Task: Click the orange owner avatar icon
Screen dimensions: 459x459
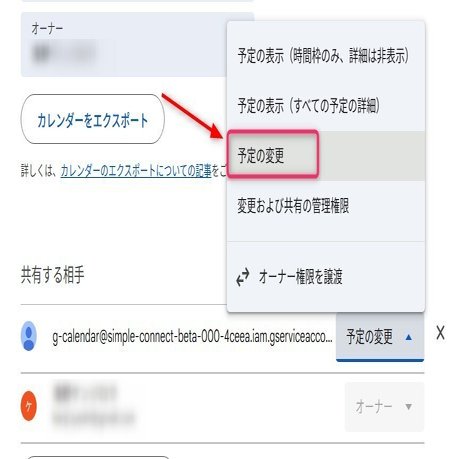Action: (29, 406)
